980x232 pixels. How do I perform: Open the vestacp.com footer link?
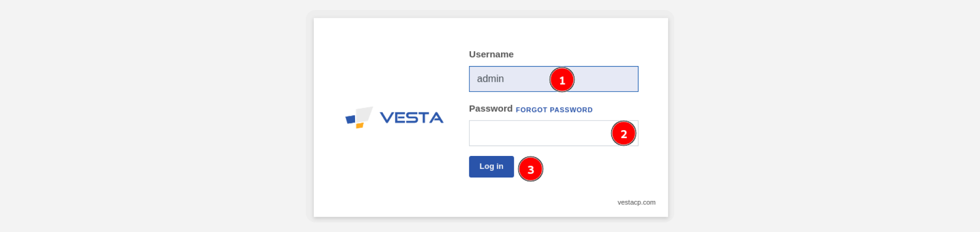(636, 202)
